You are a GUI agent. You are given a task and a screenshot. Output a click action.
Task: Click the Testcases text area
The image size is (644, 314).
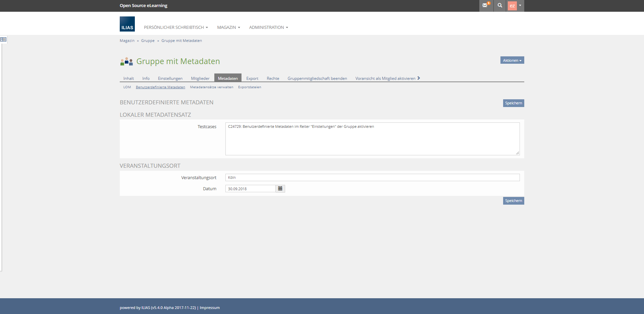click(x=372, y=139)
